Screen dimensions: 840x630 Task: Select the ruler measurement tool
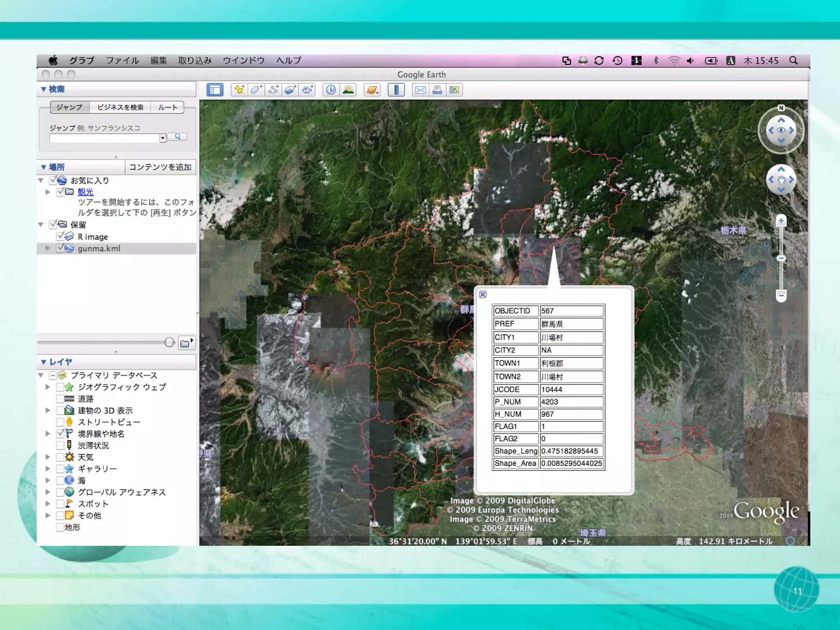coord(396,90)
